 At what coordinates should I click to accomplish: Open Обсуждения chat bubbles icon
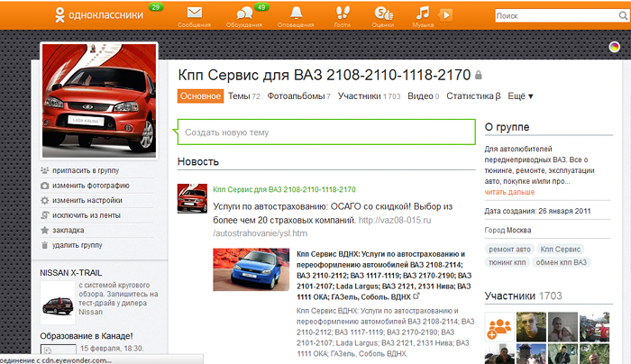point(244,14)
